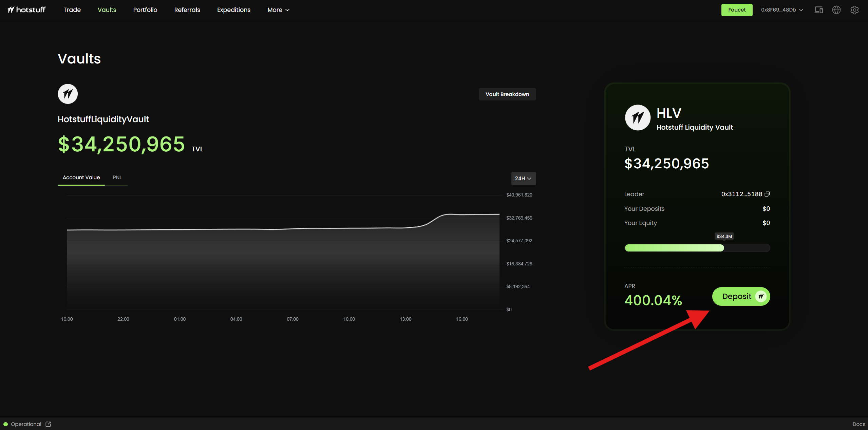868x430 pixels.
Task: Click the Vault Breakdown button
Action: (x=507, y=94)
